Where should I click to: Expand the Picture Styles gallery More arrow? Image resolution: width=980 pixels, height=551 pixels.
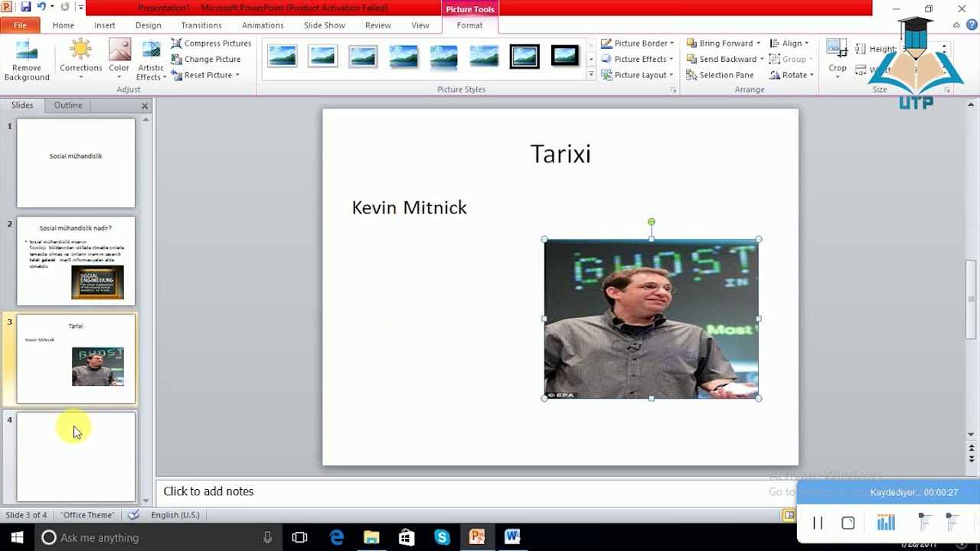click(591, 74)
